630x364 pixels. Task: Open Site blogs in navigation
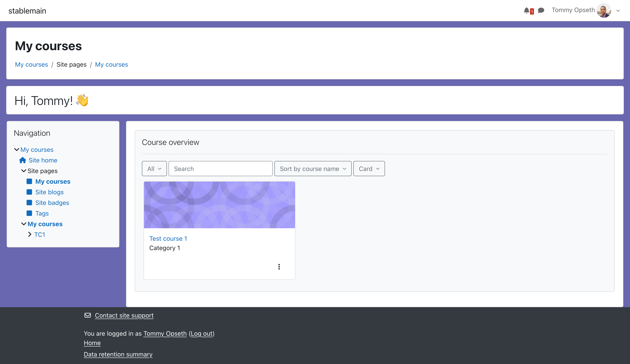pos(50,192)
